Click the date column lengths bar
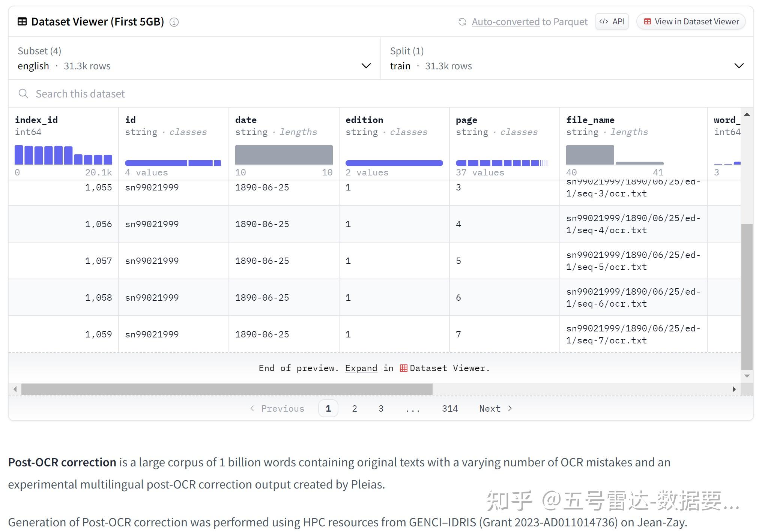Image resolution: width=759 pixels, height=532 pixels. coord(284,154)
